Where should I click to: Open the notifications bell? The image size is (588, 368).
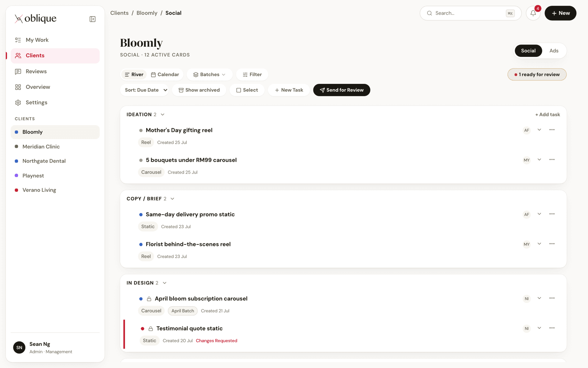click(x=533, y=13)
